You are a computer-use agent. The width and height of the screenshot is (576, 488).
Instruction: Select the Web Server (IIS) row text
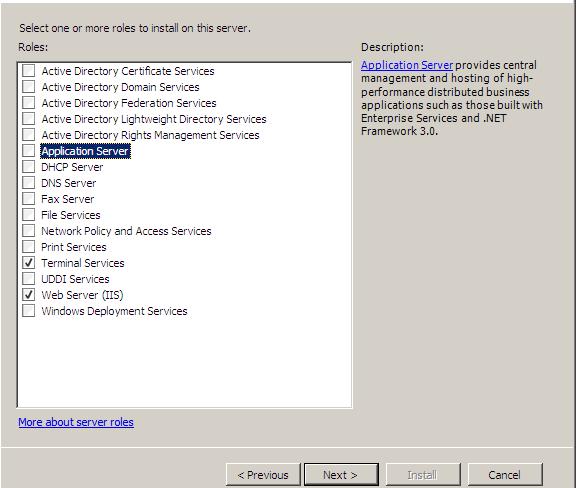click(82, 295)
